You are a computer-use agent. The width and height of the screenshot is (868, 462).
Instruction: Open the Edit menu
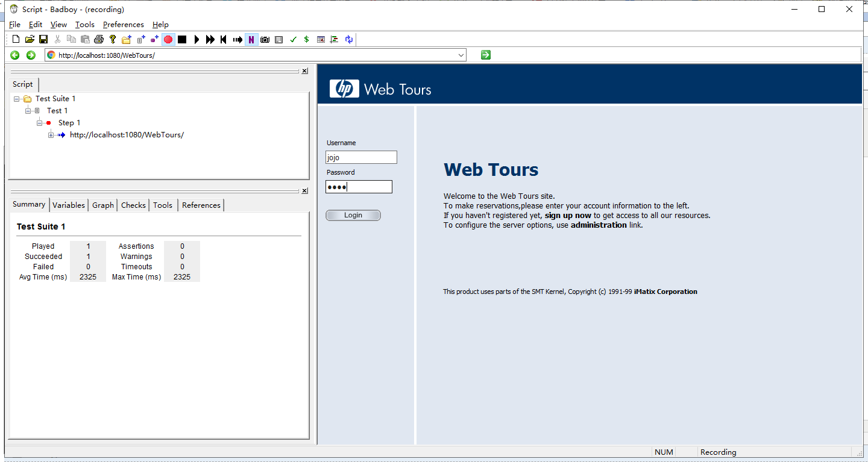36,25
